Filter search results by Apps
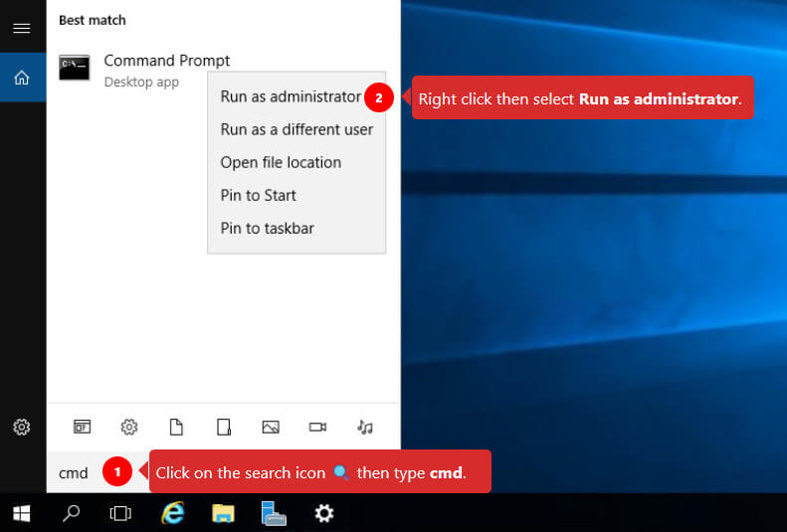This screenshot has width=787, height=532. (x=83, y=427)
